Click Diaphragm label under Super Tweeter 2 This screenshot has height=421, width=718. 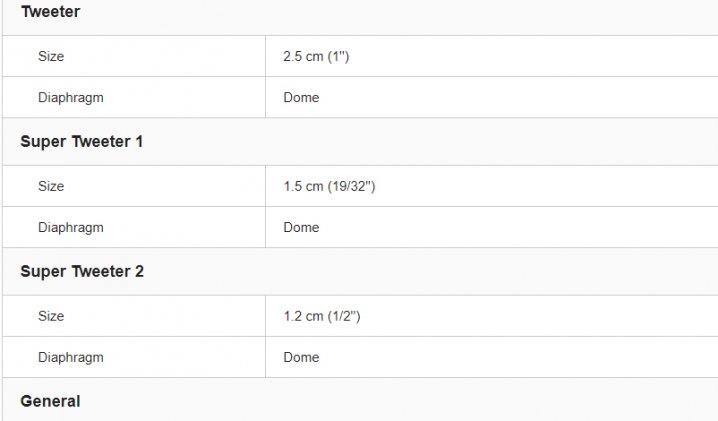coord(70,358)
